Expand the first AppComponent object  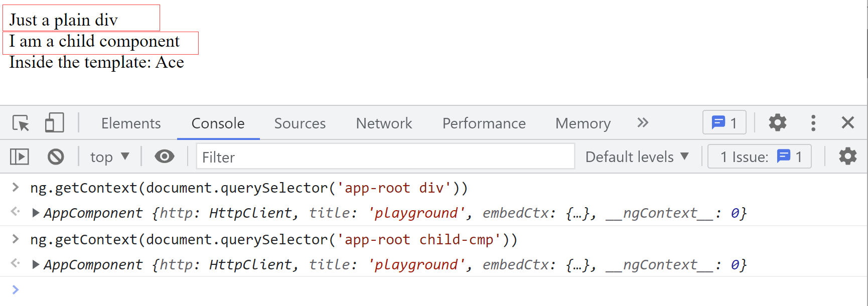coord(36,213)
